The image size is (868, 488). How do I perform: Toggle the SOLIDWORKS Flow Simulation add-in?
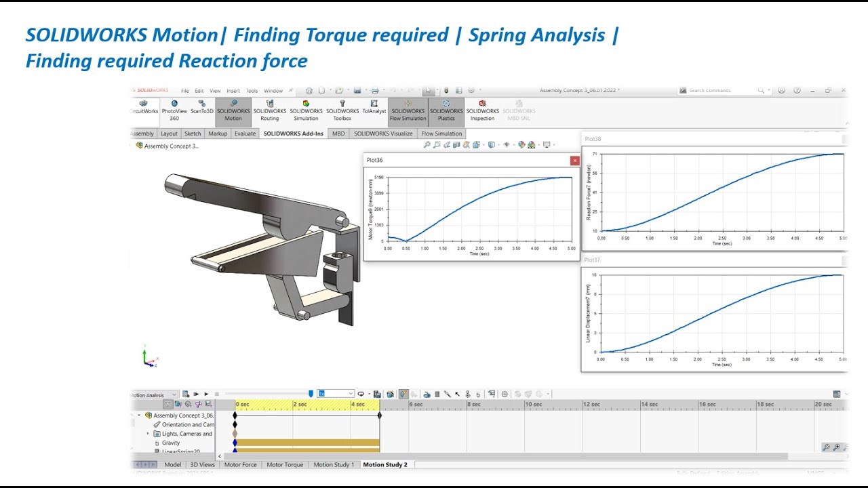pos(408,111)
